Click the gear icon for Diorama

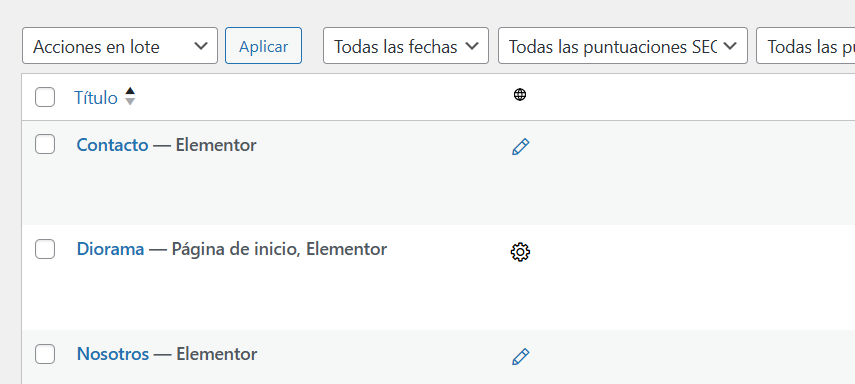tap(521, 252)
